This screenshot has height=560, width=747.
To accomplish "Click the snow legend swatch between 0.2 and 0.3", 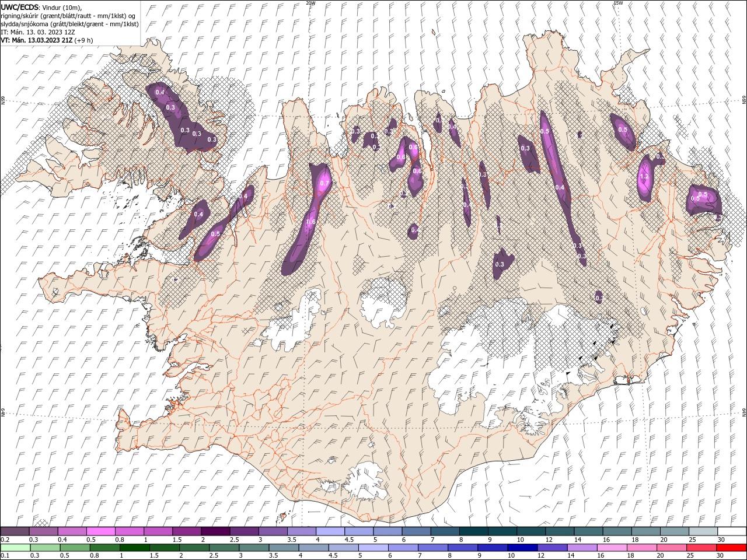I will (15, 531).
